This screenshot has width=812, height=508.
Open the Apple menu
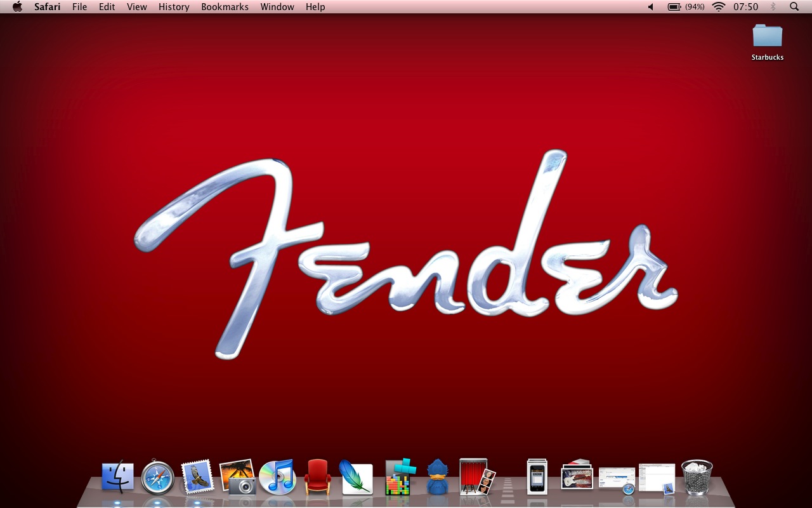[17, 6]
